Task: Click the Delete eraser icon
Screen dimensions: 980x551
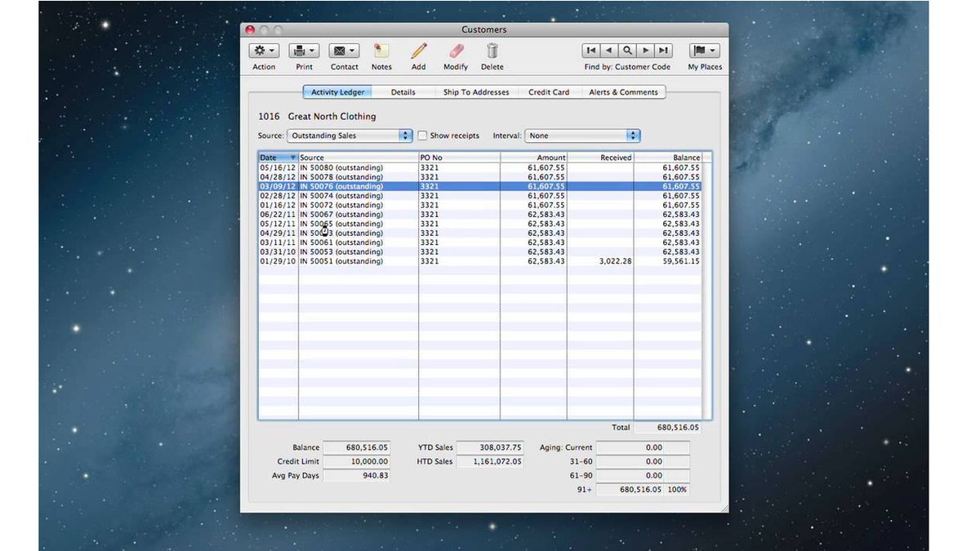Action: pyautogui.click(x=492, y=51)
